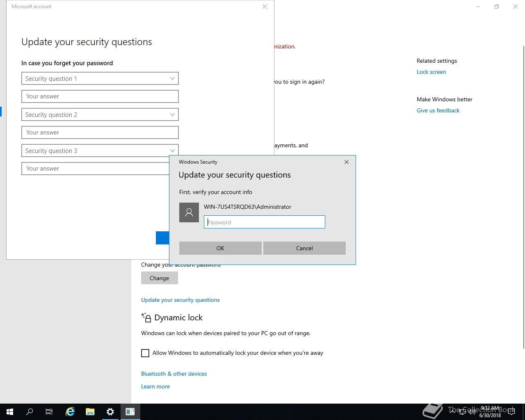
Task: Restore down the Settings window
Action: [x=497, y=7]
